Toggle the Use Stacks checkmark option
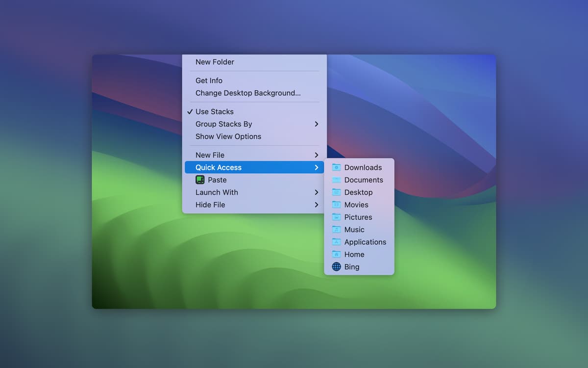 pyautogui.click(x=214, y=112)
